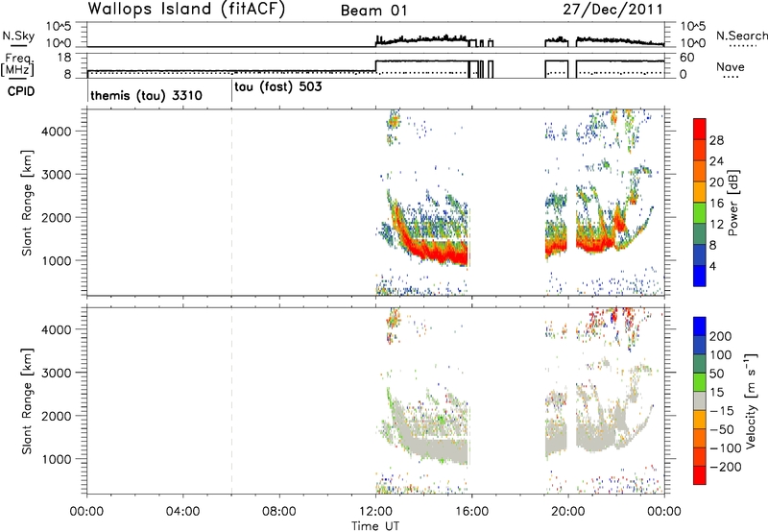Click the 'Beam 01' label
The height and width of the screenshot is (532, 768).
click(x=373, y=11)
